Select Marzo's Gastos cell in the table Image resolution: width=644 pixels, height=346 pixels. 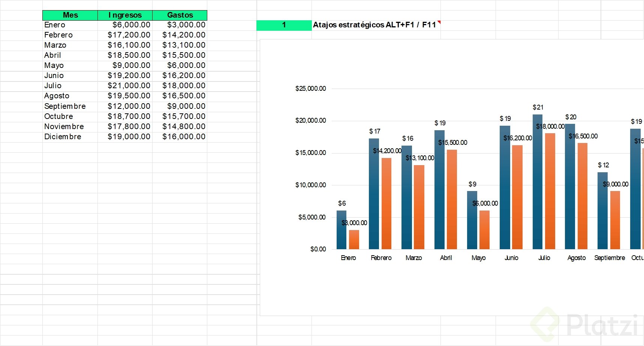coord(180,45)
